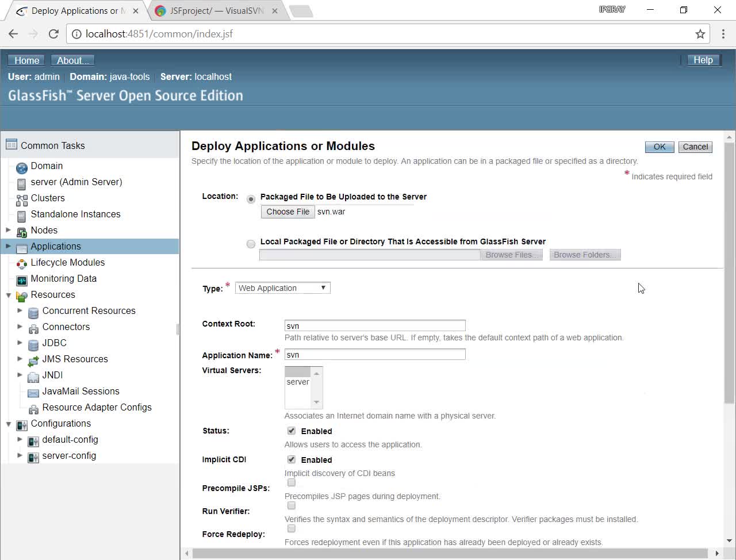
Task: Open the Help menu button
Action: [703, 60]
